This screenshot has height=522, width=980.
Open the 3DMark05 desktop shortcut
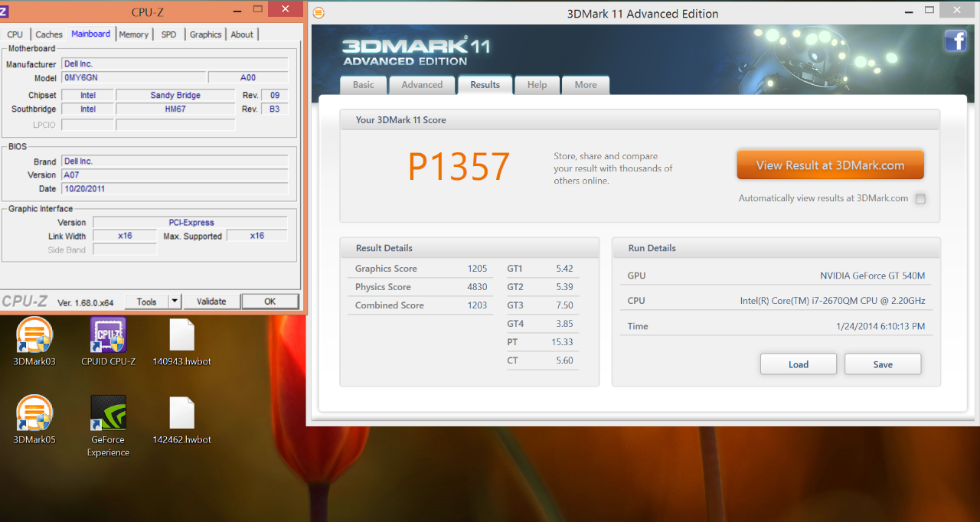point(34,420)
